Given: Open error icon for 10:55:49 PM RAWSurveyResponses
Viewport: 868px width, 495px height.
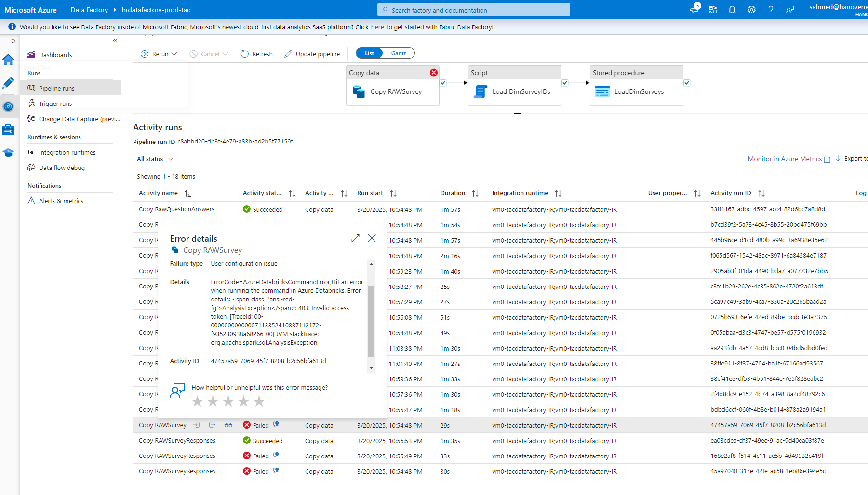Looking at the screenshot, I should [x=276, y=455].
